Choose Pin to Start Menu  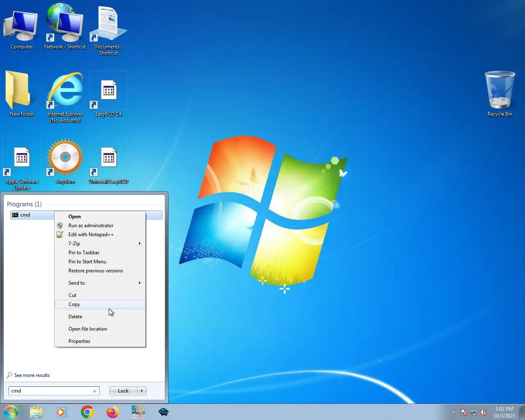pyautogui.click(x=100, y=262)
